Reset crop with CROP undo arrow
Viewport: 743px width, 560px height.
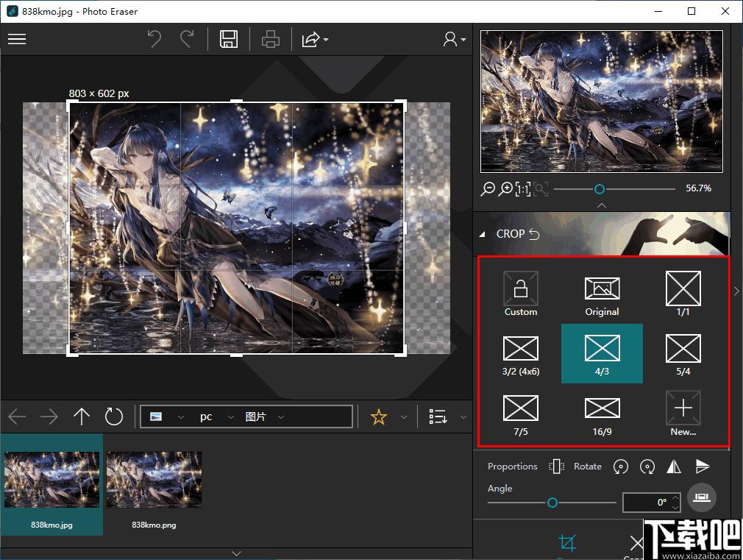(535, 234)
